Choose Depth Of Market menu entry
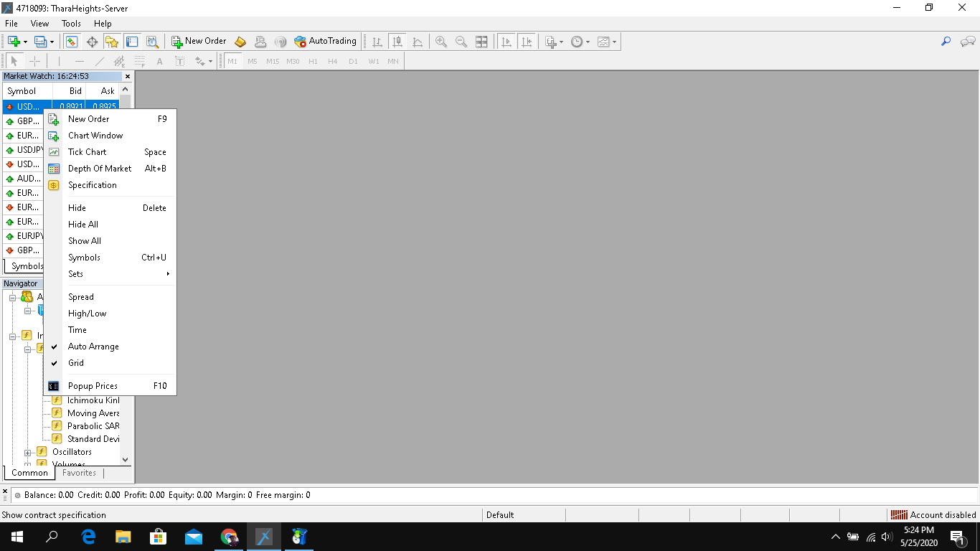 (100, 169)
